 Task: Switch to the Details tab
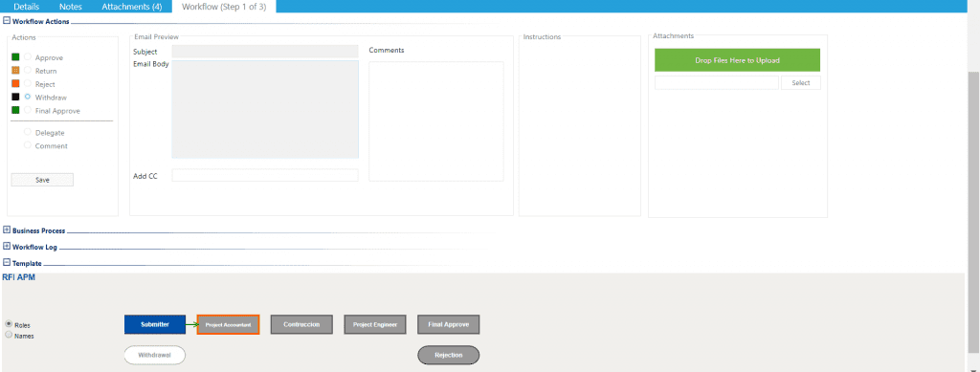[x=26, y=7]
